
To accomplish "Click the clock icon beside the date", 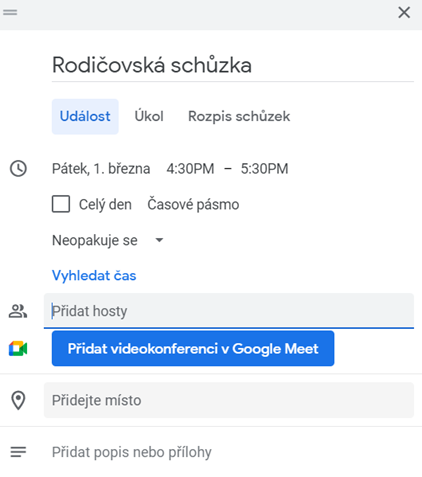I will tap(18, 169).
